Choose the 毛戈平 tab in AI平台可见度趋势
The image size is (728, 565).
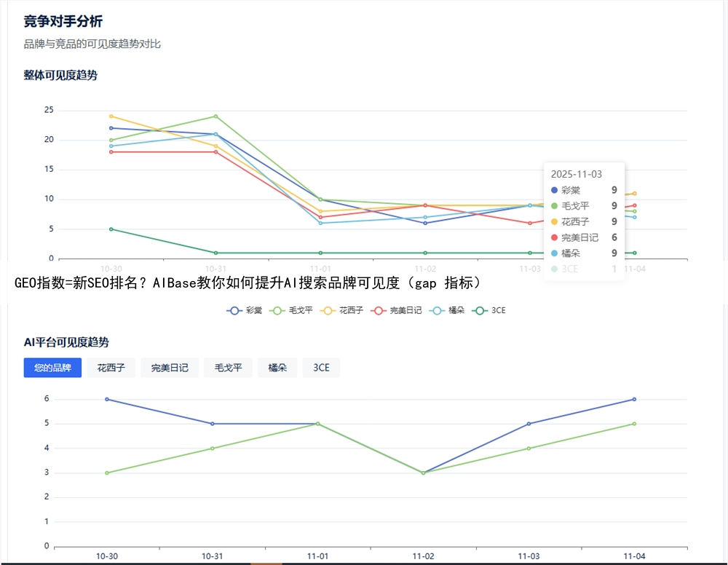point(228,368)
